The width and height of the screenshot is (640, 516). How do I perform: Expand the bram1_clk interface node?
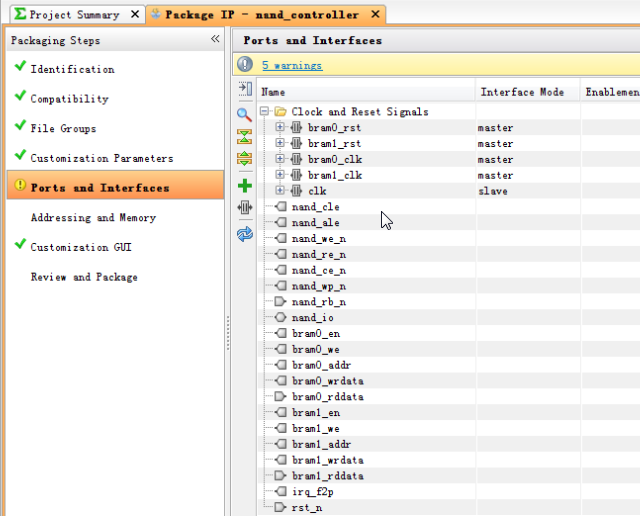tap(280, 174)
